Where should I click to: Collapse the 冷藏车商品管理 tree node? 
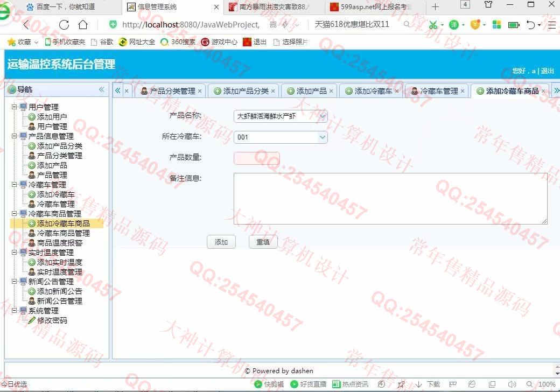[x=15, y=213]
